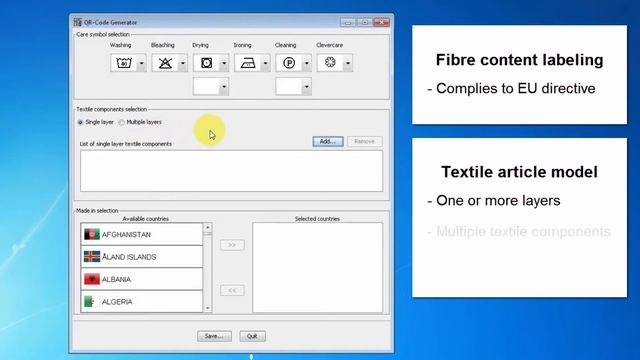Click the Albania flag icon
This screenshot has height=360, width=640.
tap(92, 279)
